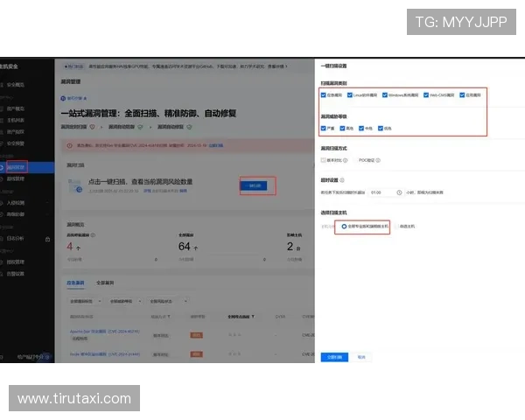This screenshot has width=525, height=420.
Task: Open 授权管理 in the sidebar
Action: (16, 262)
